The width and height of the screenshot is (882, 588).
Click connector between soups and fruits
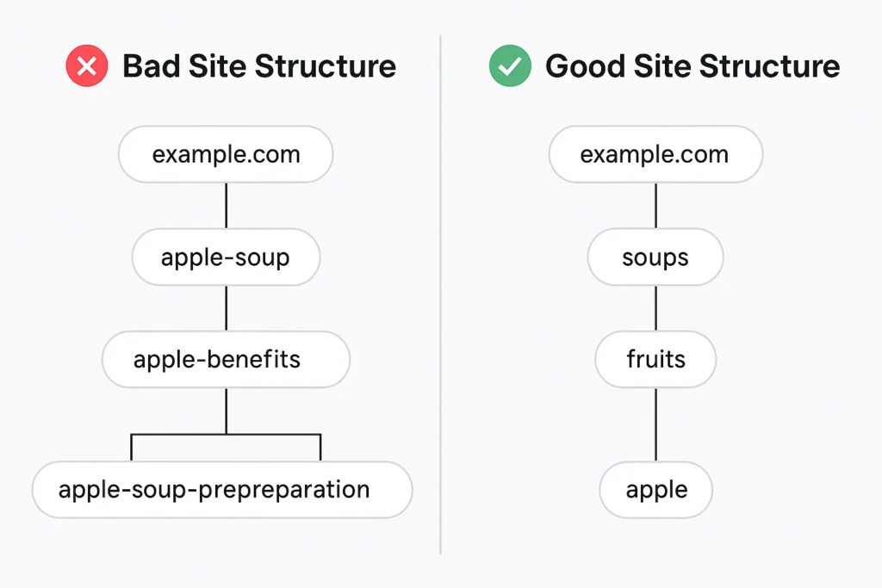coord(655,308)
